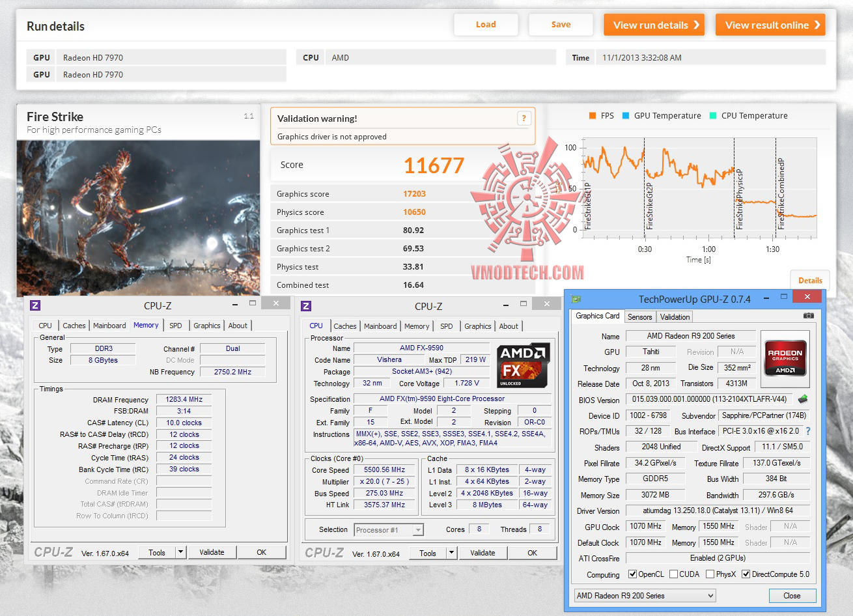Switch to the Sensors tab in GPU-Z

pos(639,317)
